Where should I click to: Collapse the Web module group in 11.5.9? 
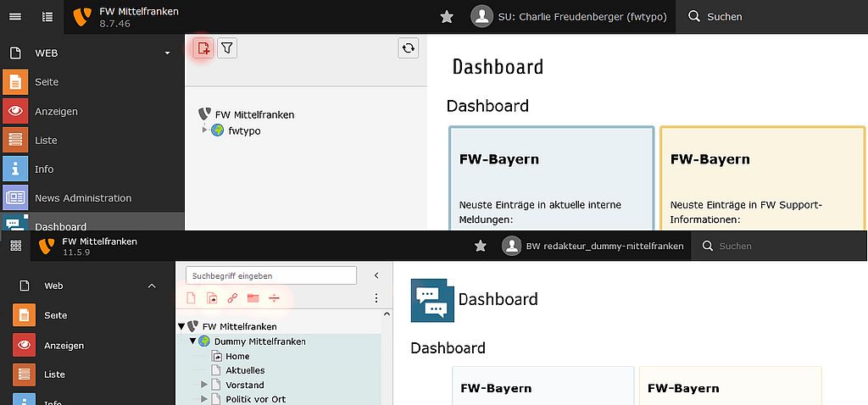pos(152,286)
